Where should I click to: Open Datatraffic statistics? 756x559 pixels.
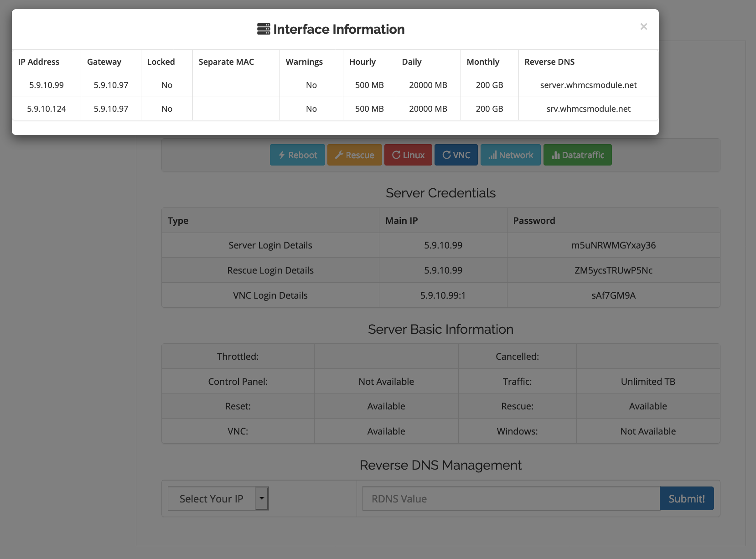point(577,155)
